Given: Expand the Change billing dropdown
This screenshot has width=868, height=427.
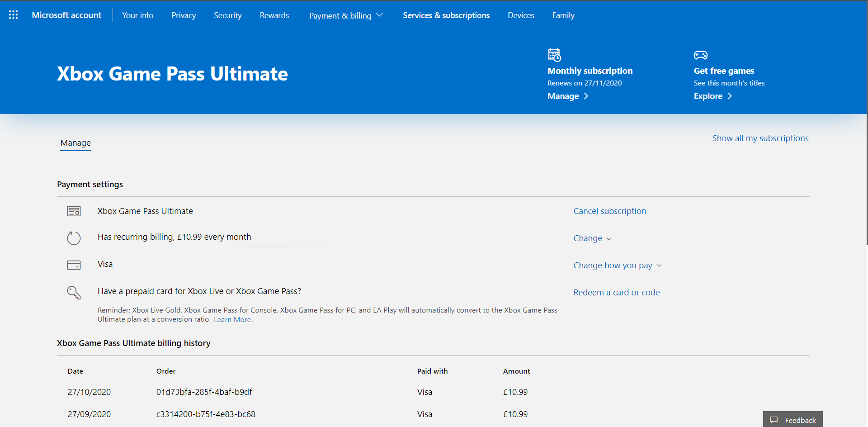Looking at the screenshot, I should point(592,238).
